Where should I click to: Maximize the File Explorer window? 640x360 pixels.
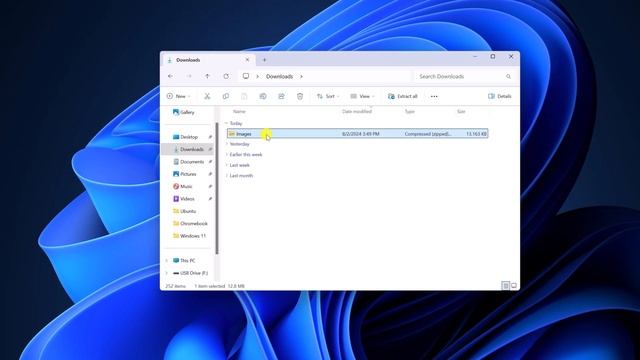point(493,56)
